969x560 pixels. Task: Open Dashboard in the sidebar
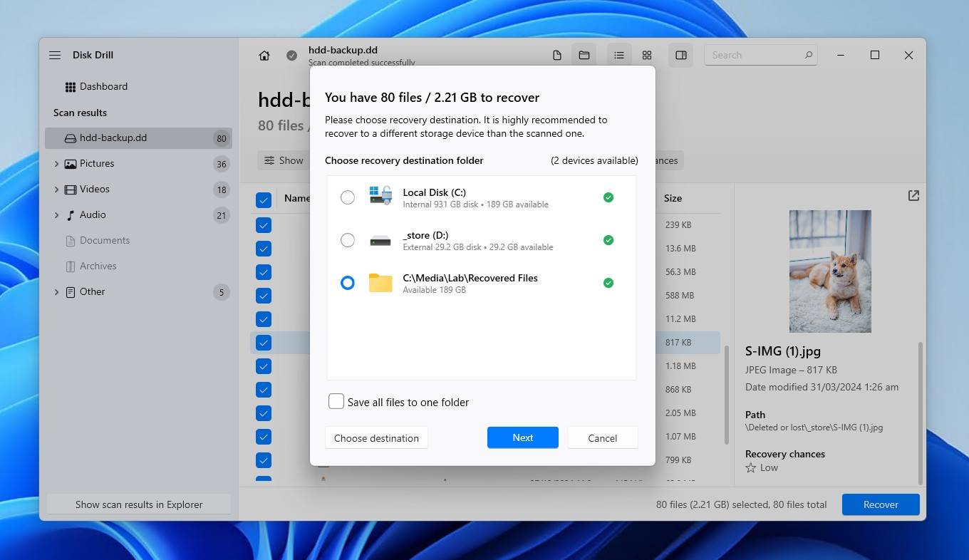click(103, 86)
